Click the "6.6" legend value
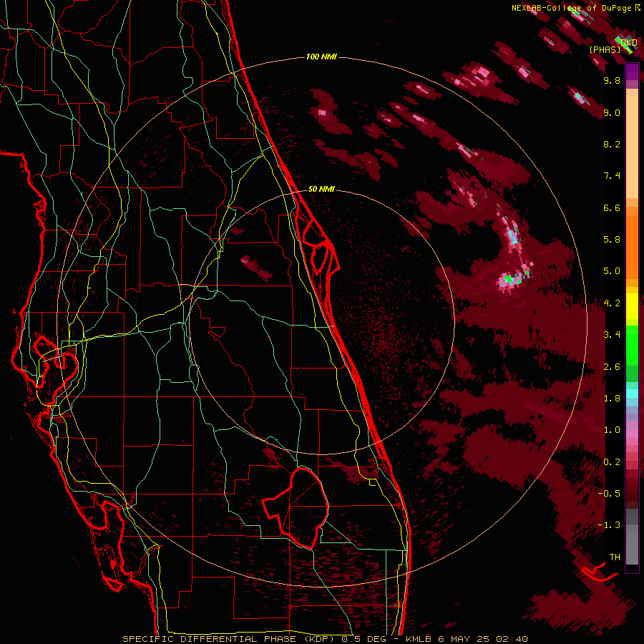644x644 pixels. [612, 208]
